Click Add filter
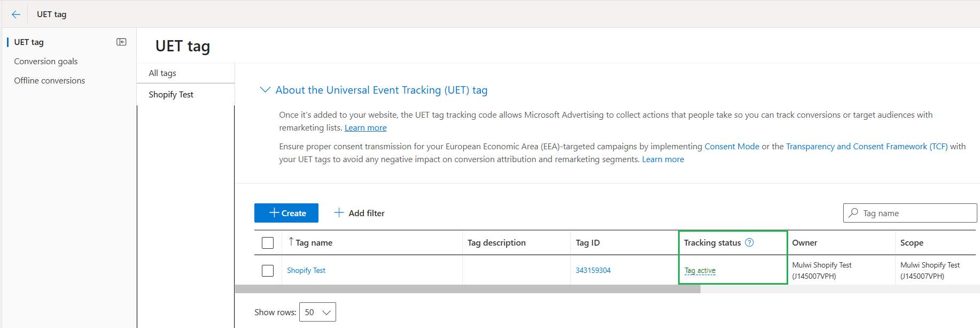This screenshot has height=328, width=980. tap(367, 213)
